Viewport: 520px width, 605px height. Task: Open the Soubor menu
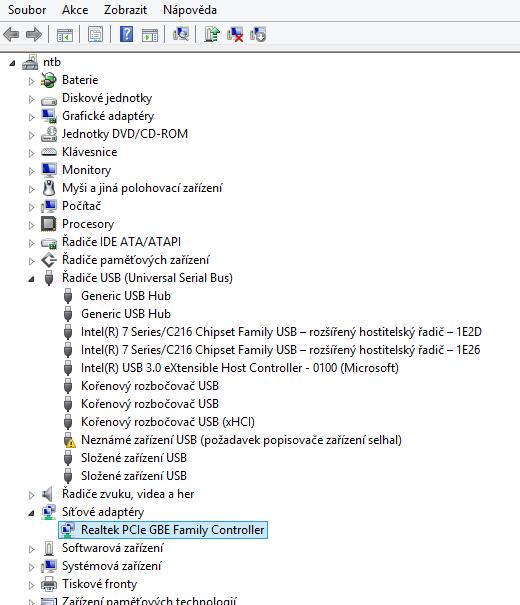pyautogui.click(x=27, y=10)
